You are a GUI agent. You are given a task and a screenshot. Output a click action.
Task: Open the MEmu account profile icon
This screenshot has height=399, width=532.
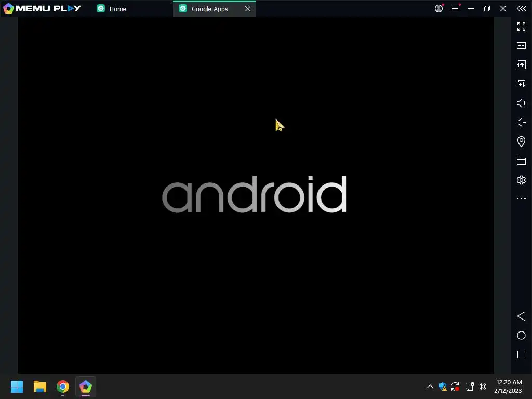[438, 8]
